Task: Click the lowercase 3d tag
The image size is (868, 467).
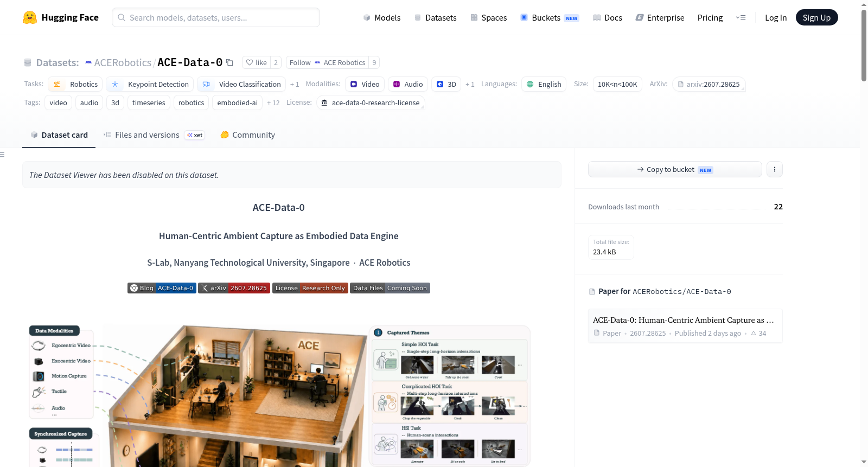Action: coord(116,103)
